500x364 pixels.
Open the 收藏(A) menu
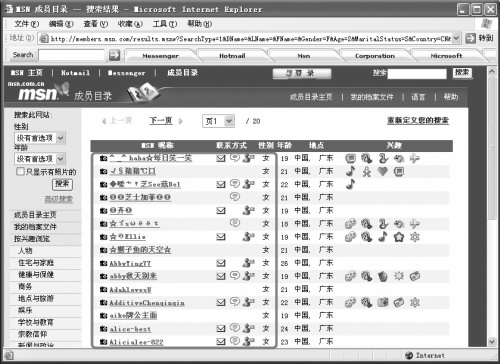pyautogui.click(x=130, y=24)
